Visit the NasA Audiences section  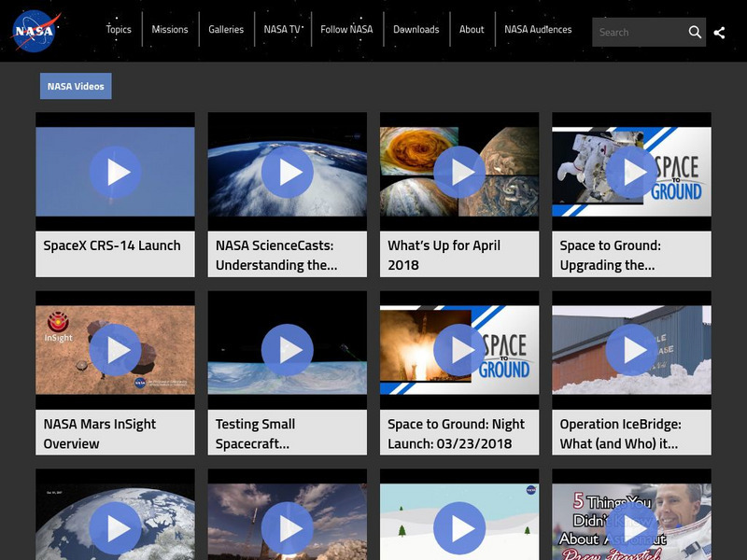pos(537,29)
